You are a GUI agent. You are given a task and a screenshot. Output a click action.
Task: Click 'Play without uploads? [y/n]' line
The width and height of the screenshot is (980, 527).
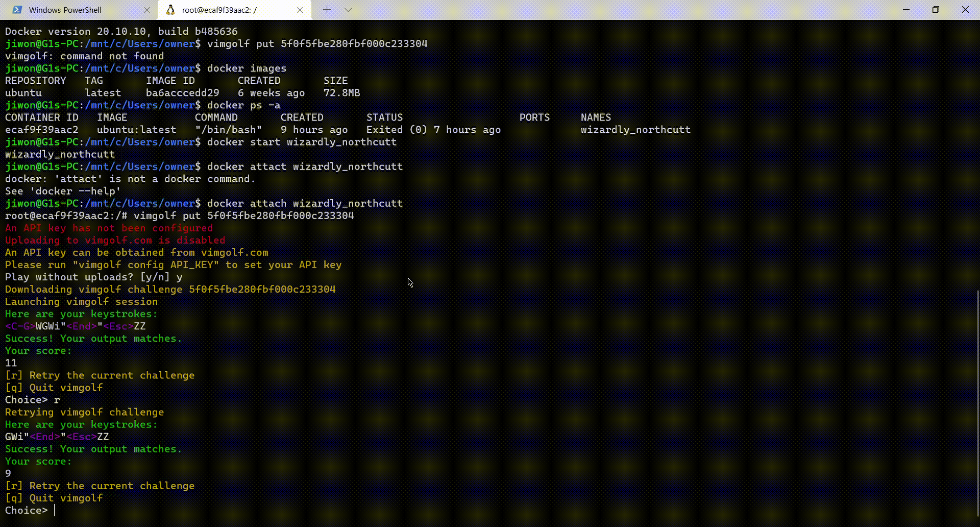pyautogui.click(x=94, y=277)
